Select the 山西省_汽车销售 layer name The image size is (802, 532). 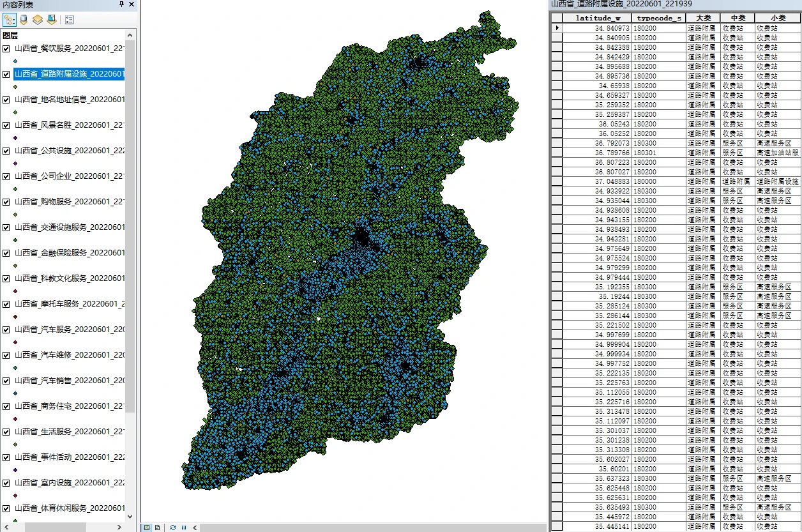tap(70, 381)
